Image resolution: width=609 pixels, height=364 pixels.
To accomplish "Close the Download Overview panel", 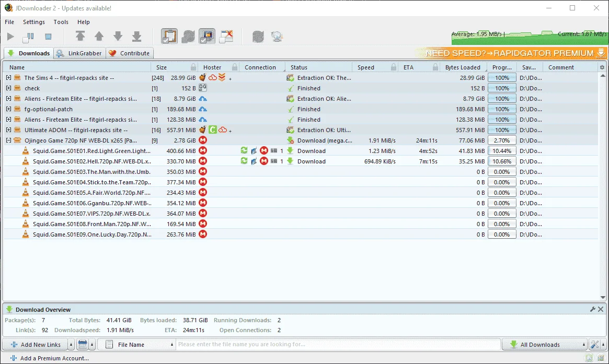I will coord(601,309).
